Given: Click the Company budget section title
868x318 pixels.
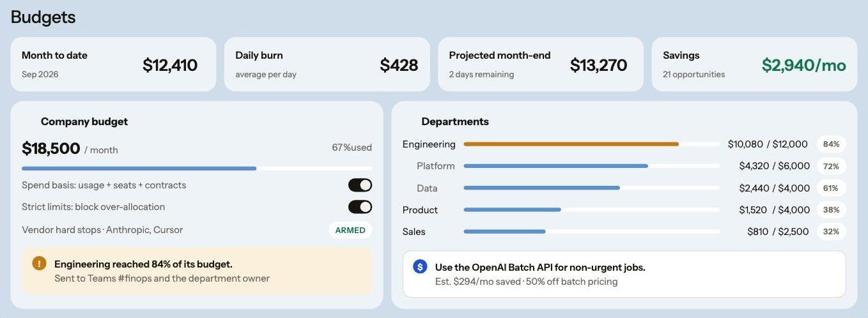Looking at the screenshot, I should coord(84,121).
